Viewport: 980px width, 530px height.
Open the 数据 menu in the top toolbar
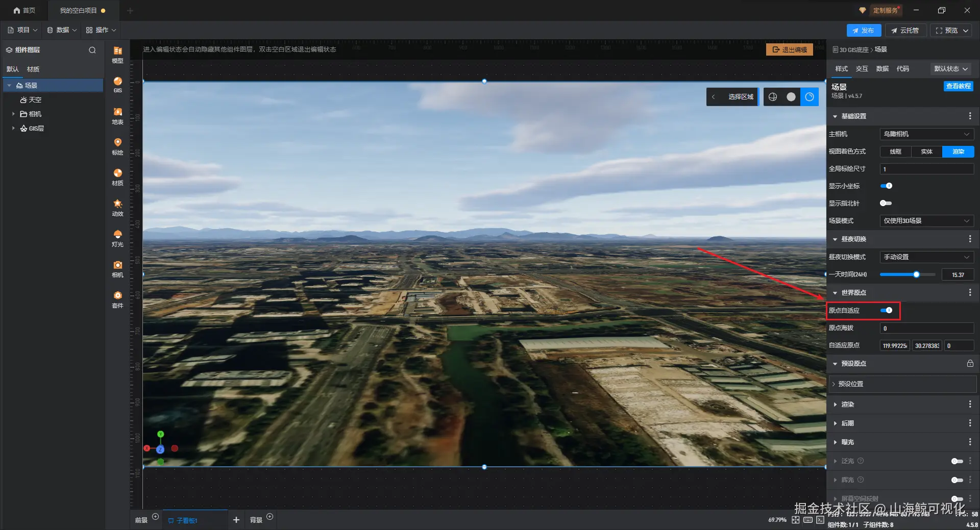point(62,30)
